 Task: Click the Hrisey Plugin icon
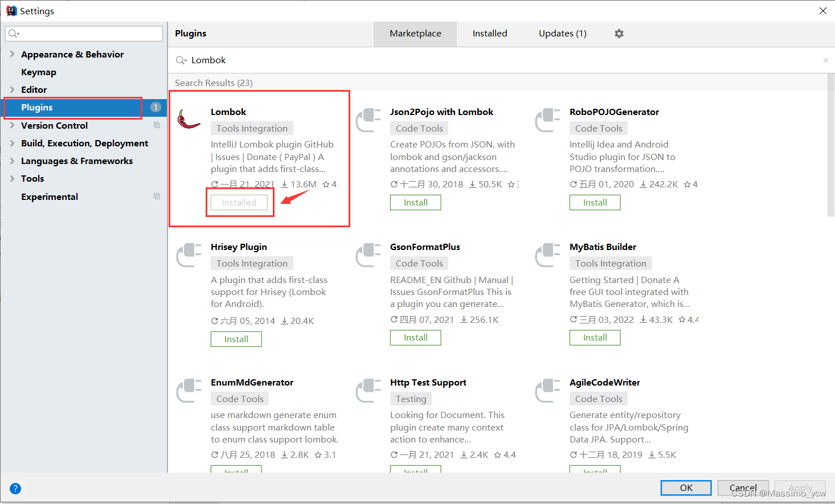pyautogui.click(x=189, y=255)
